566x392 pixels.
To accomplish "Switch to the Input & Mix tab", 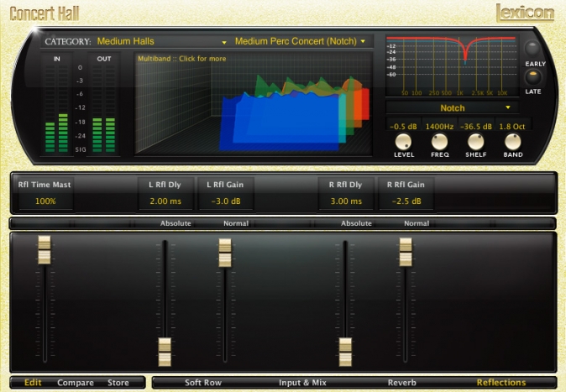I will (x=302, y=383).
